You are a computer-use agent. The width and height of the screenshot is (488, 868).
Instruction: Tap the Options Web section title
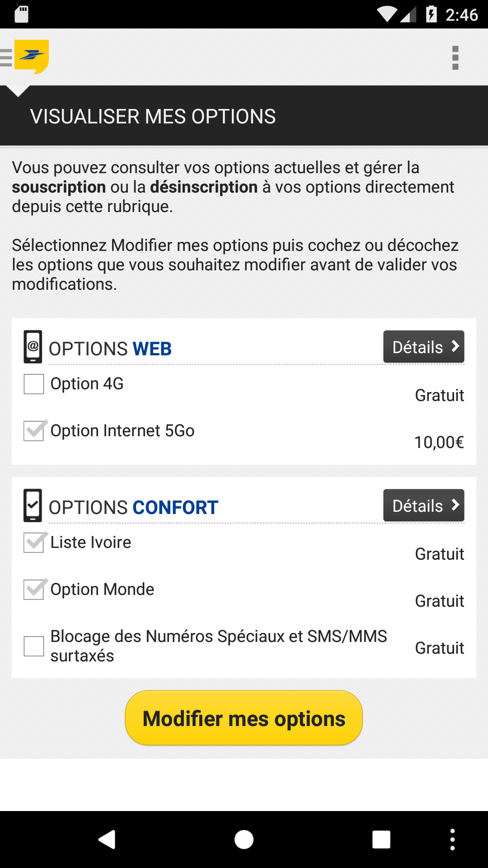[110, 349]
